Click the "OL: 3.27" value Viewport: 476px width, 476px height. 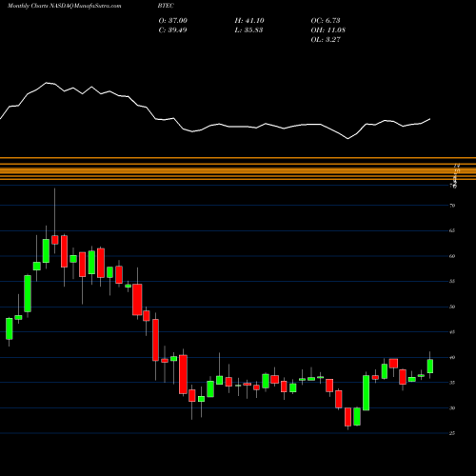pyautogui.click(x=326, y=39)
